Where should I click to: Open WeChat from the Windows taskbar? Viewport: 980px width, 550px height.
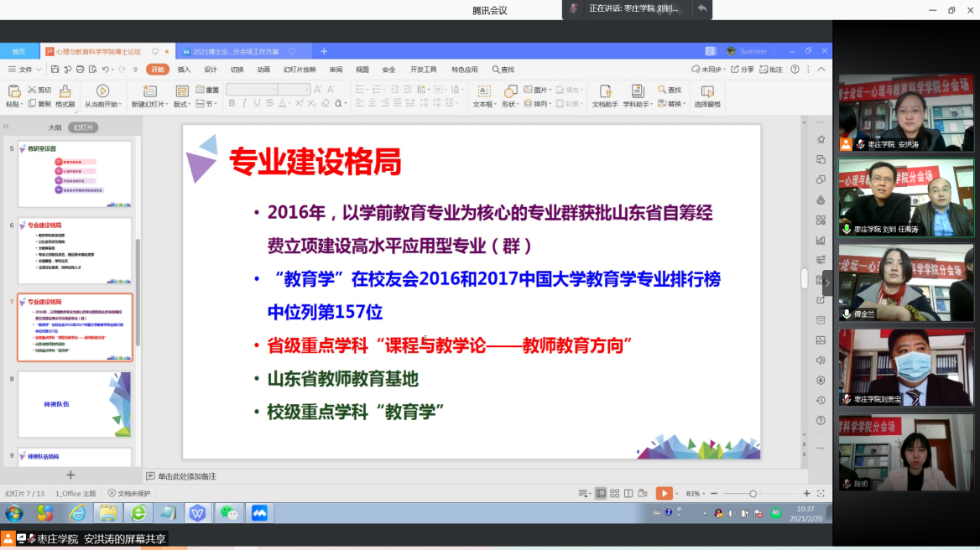coord(229,512)
